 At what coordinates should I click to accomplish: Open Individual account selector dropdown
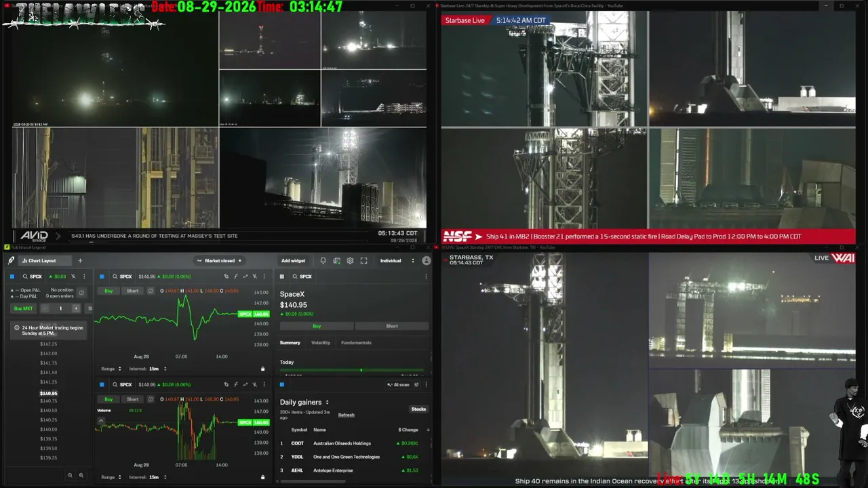(397, 261)
